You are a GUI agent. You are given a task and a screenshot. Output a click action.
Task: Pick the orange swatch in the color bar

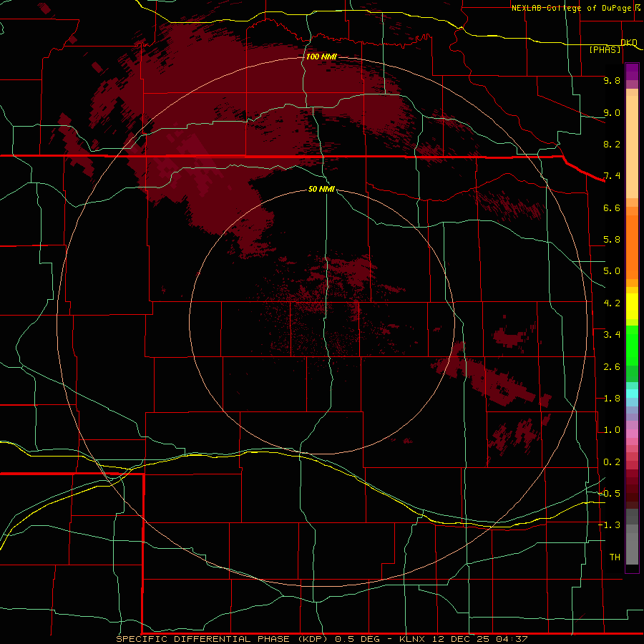tap(632, 246)
